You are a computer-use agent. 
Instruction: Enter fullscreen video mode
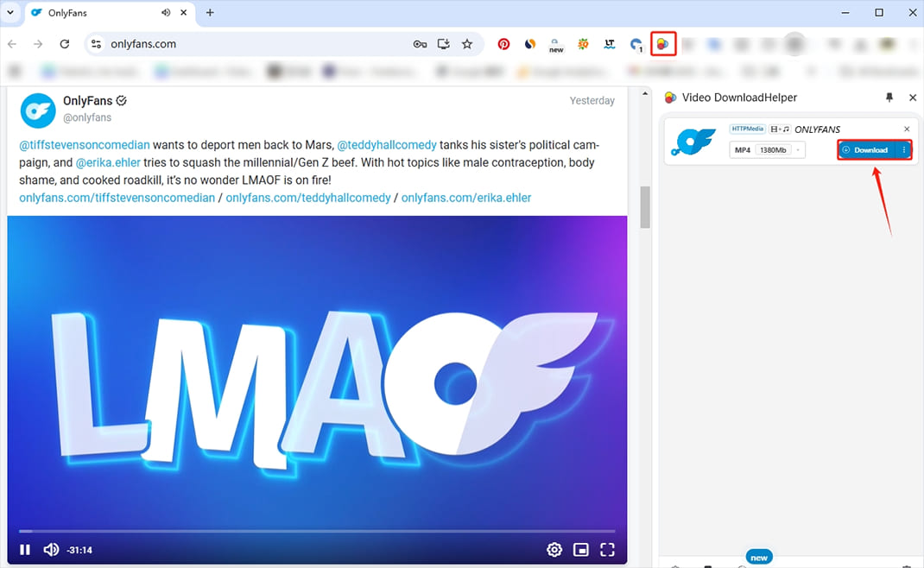click(x=607, y=550)
